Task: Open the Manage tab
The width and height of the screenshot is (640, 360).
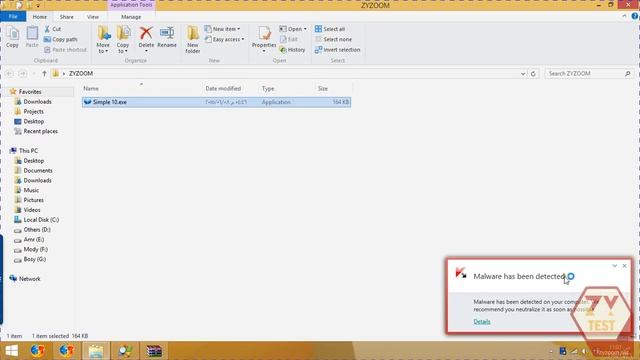Action: [131, 17]
